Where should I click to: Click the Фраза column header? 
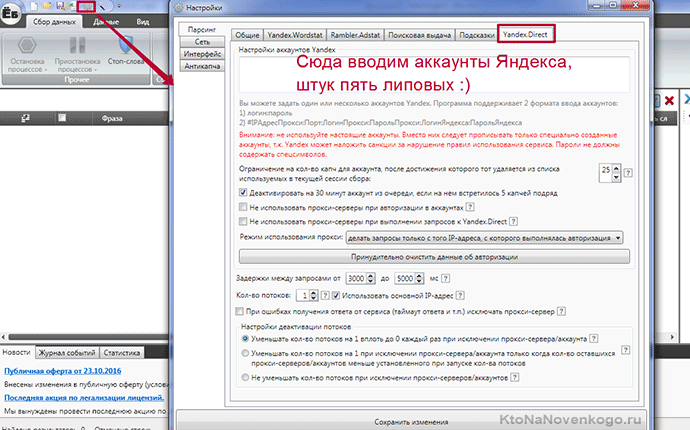112,118
